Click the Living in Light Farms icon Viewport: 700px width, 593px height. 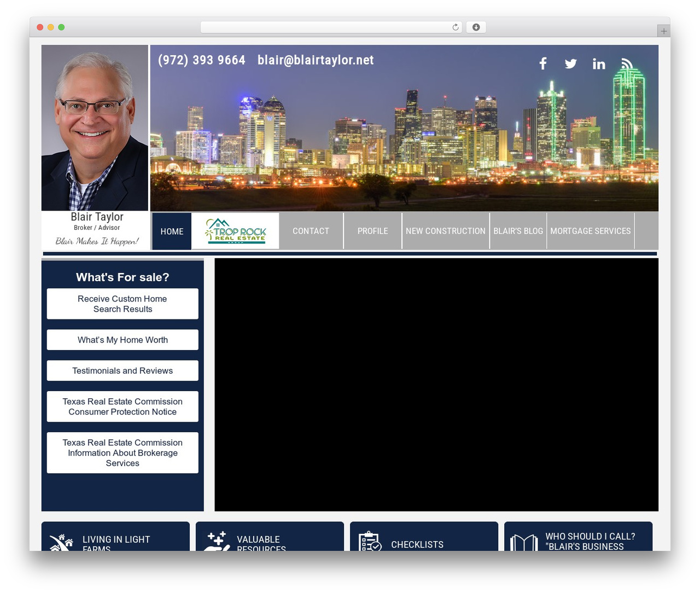(61, 542)
